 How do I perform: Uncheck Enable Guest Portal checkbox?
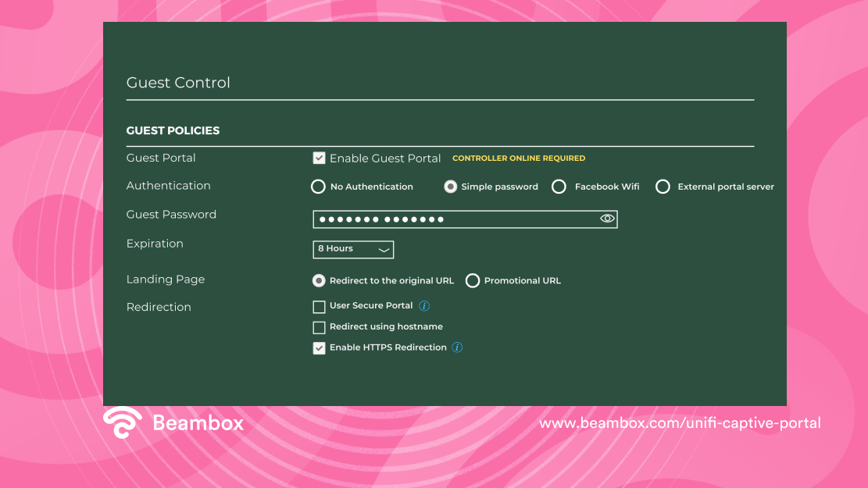pyautogui.click(x=319, y=159)
